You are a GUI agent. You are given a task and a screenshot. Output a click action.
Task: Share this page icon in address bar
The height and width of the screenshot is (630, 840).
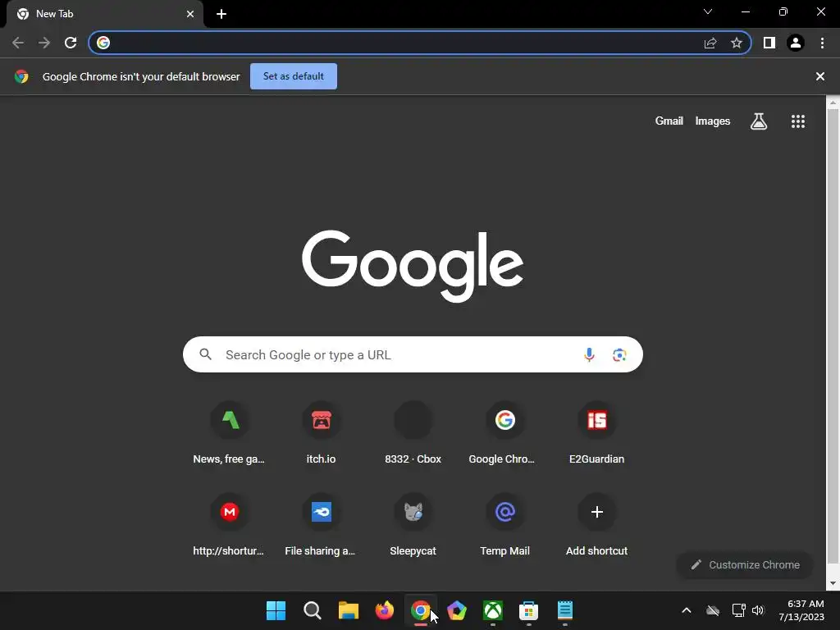[710, 43]
